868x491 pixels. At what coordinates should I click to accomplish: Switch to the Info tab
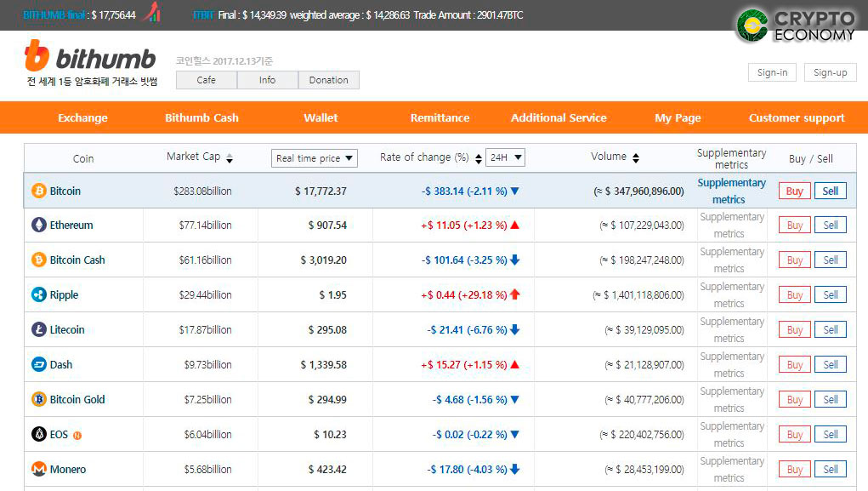point(268,80)
